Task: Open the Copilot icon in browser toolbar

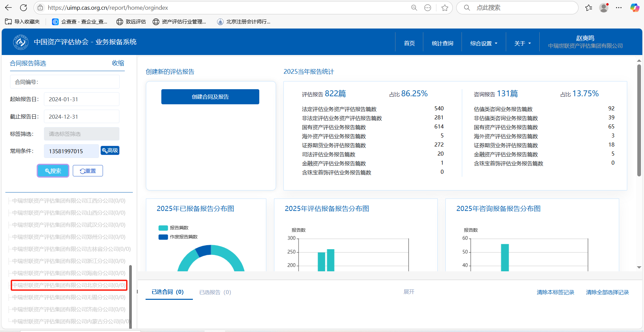Action: click(x=634, y=8)
